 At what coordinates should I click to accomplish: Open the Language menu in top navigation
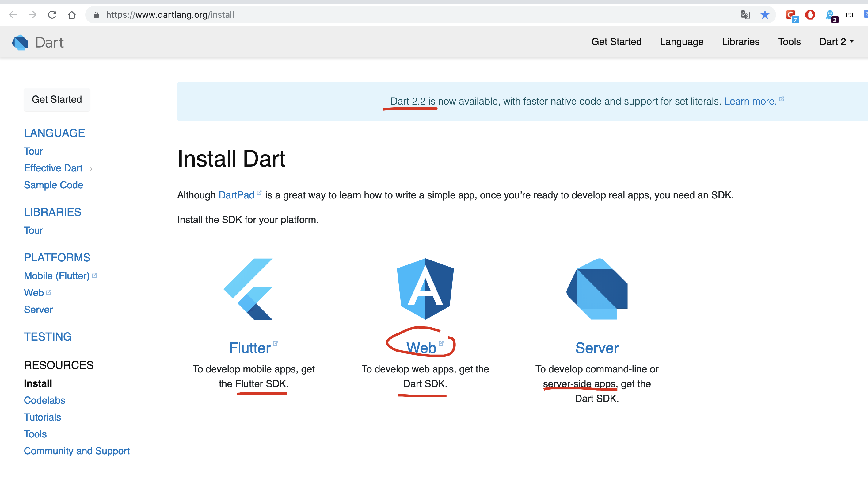click(681, 42)
